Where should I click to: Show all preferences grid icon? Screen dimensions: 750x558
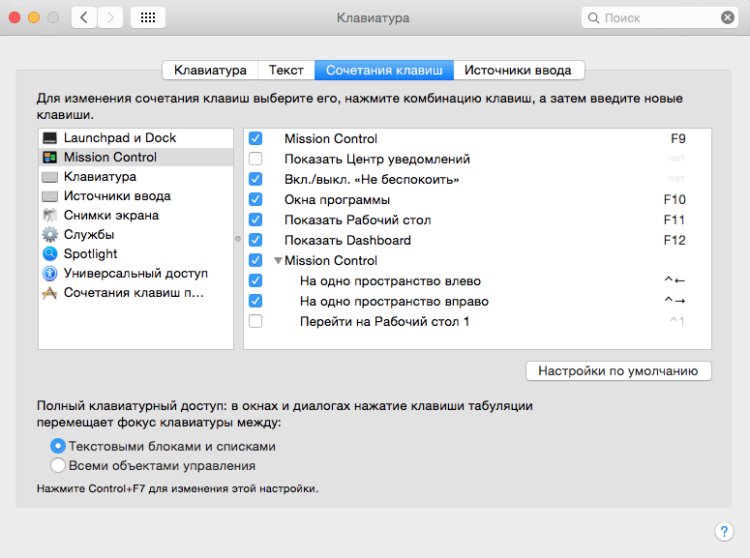pyautogui.click(x=148, y=18)
